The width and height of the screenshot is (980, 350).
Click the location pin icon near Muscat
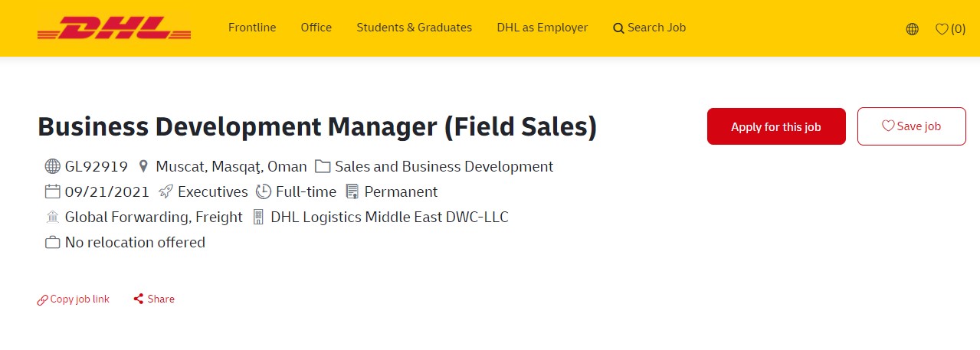[x=143, y=166]
